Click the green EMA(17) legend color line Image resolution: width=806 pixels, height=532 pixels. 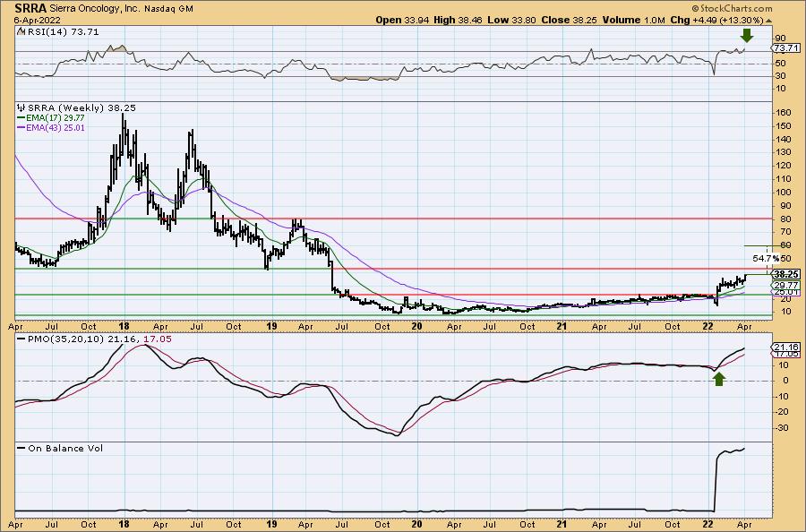click(x=21, y=117)
